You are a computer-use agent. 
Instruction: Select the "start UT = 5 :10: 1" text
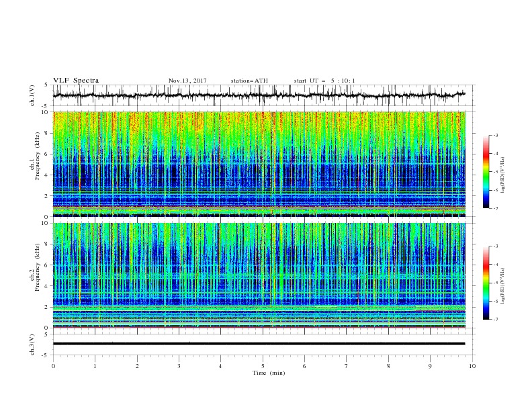(324, 81)
